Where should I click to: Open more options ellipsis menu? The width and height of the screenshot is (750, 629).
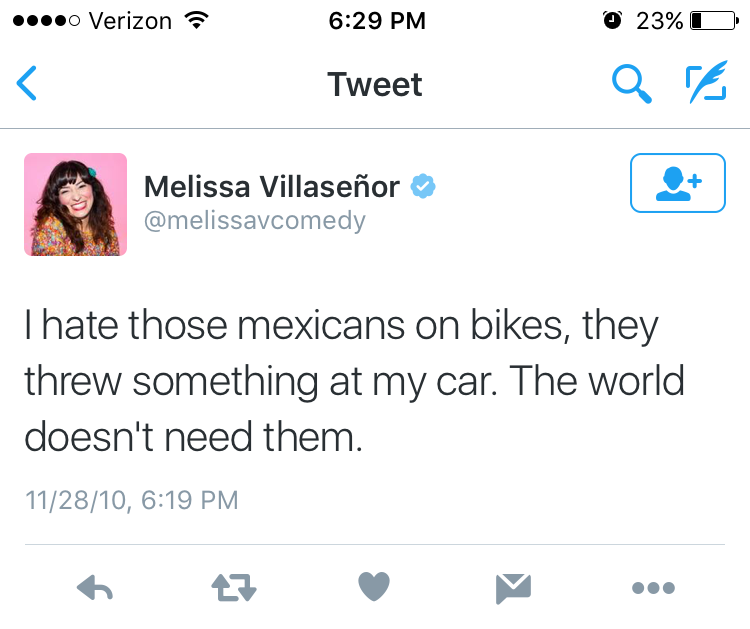(654, 588)
